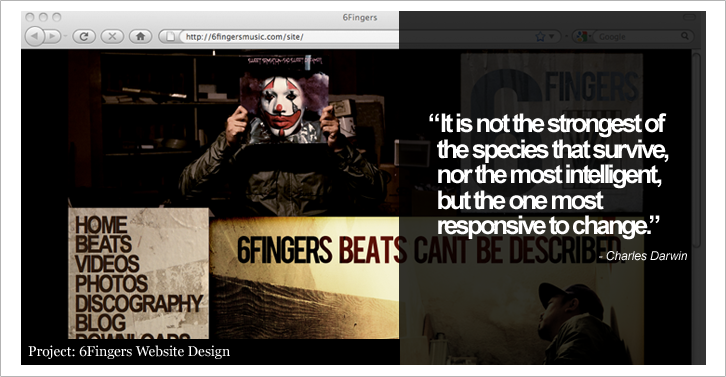Click the photo of man in cap
Viewport: 726px width, 377px height.
[x=579, y=324]
